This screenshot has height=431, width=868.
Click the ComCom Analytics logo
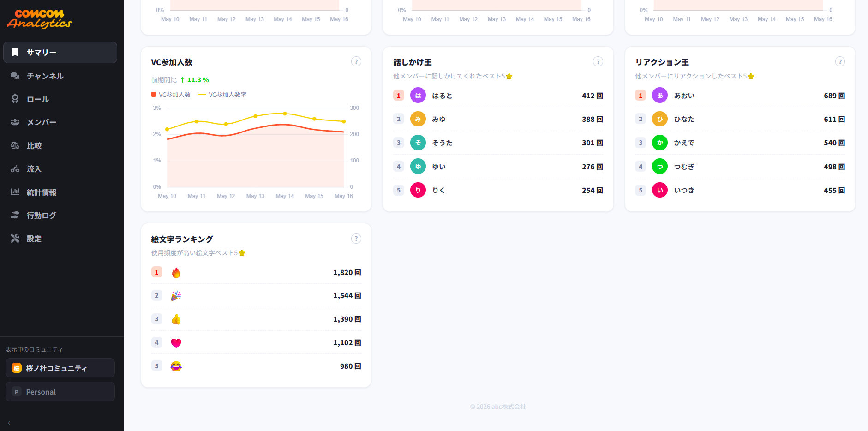pos(39,19)
